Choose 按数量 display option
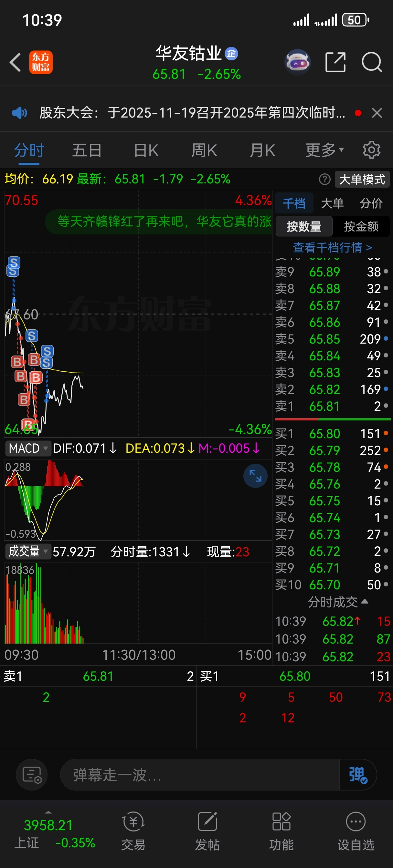Viewport: 393px width, 868px height. click(304, 226)
